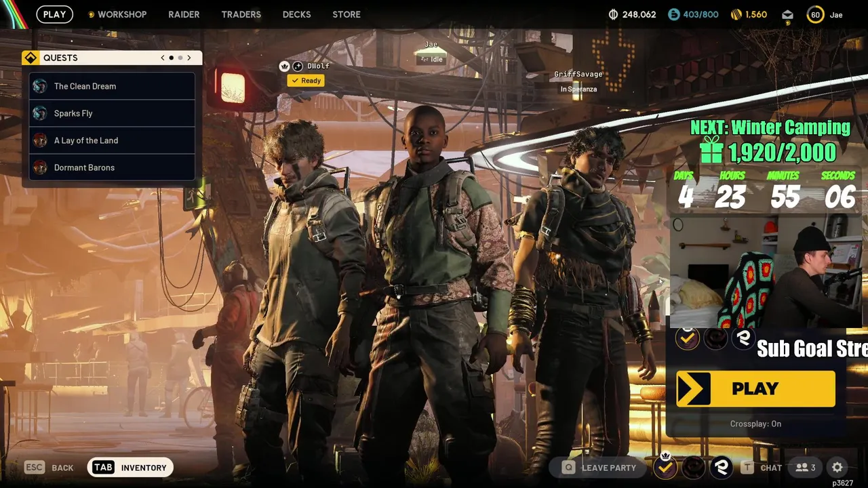Toggle the Crossplay: On setting
Screen dimensions: 868x488
(755, 424)
